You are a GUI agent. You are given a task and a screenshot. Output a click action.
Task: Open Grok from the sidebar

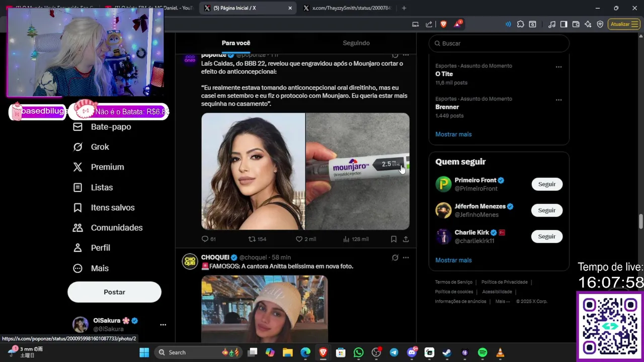[x=91, y=147]
